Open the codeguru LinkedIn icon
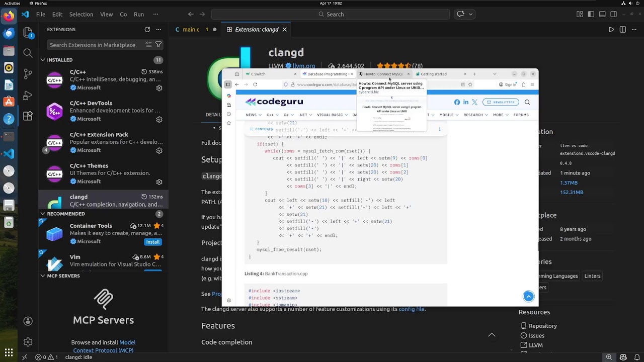 466,102
